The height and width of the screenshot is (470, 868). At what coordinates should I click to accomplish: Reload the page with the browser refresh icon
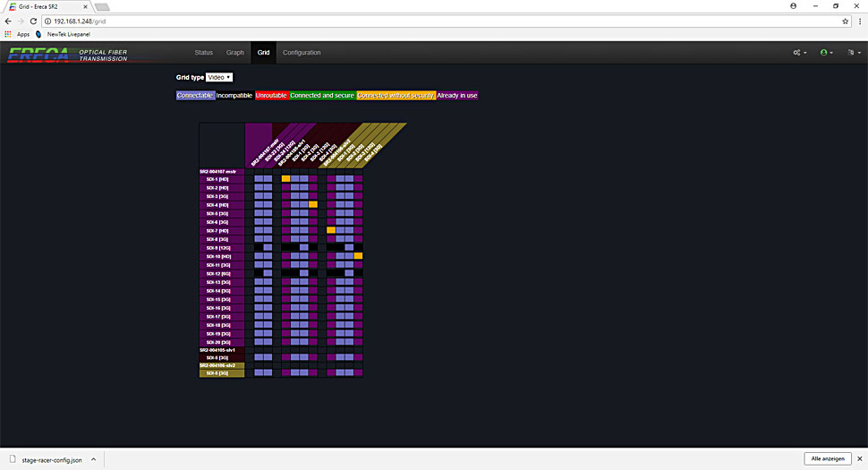point(33,21)
